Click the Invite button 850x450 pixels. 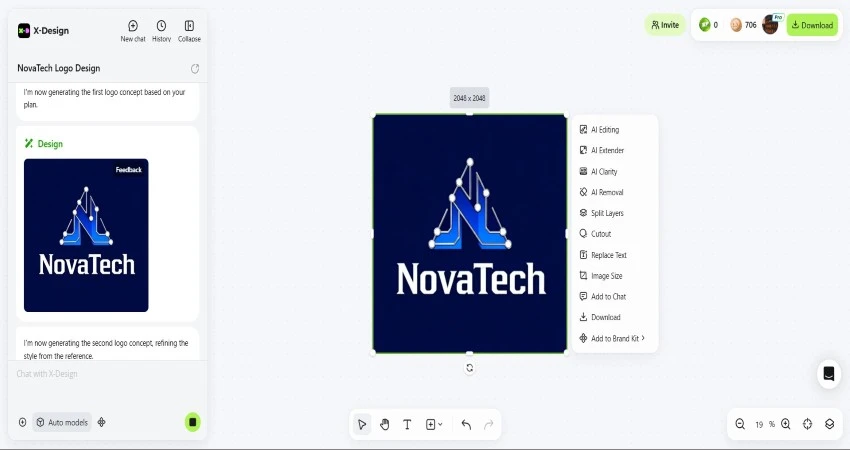(665, 25)
